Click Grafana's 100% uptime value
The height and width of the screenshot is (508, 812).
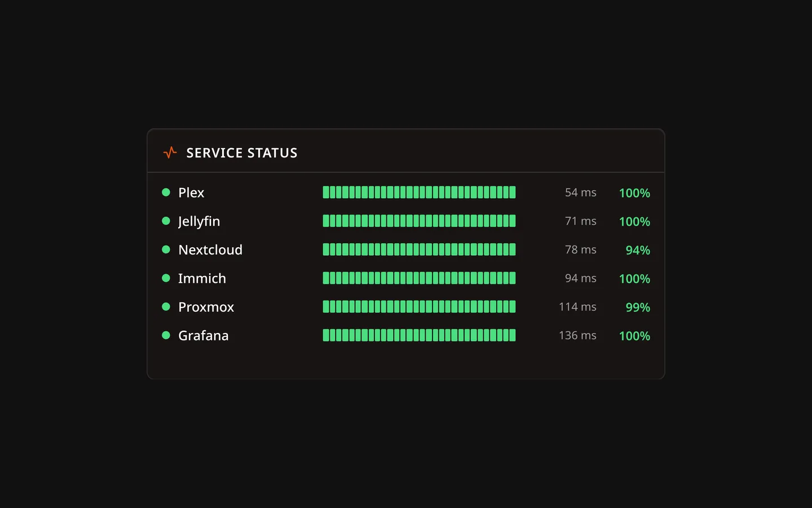click(634, 336)
